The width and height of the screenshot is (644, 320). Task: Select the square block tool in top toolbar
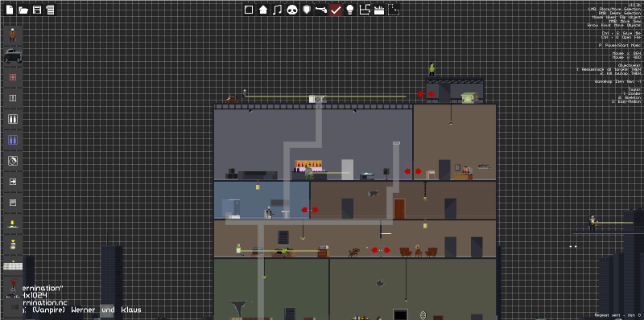[249, 10]
